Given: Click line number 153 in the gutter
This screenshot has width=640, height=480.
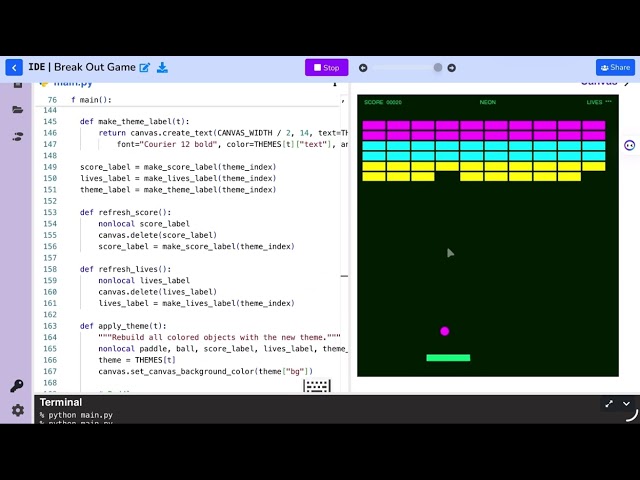Looking at the screenshot, I should coord(50,212).
